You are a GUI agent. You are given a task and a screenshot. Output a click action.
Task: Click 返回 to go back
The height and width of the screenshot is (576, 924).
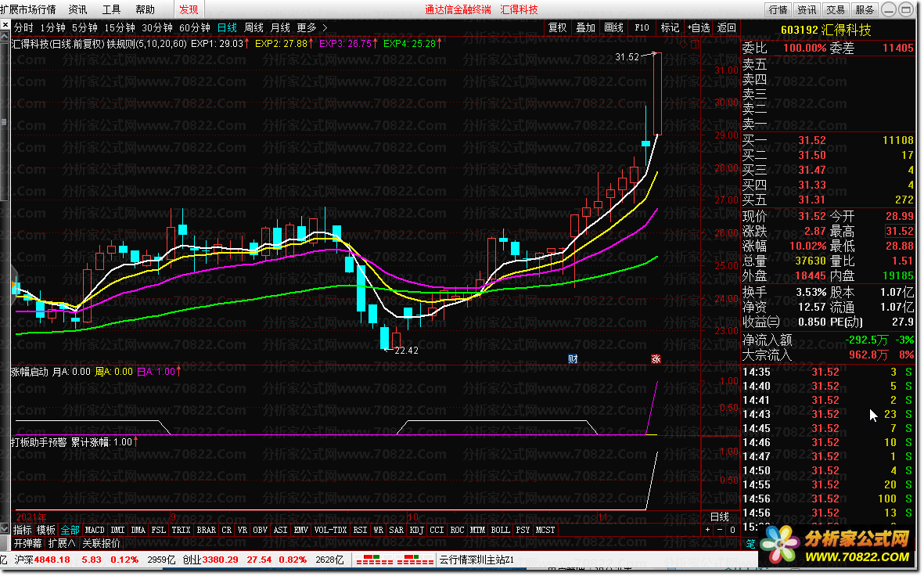pyautogui.click(x=727, y=27)
